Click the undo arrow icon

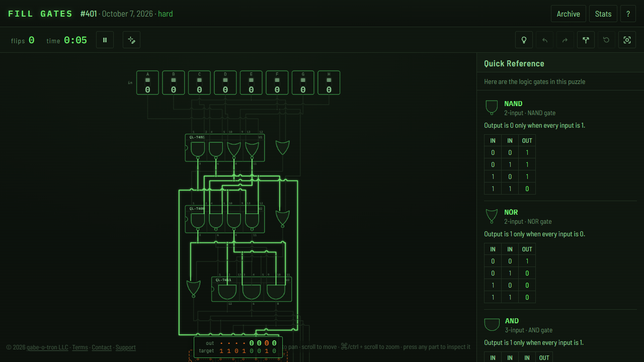(544, 40)
